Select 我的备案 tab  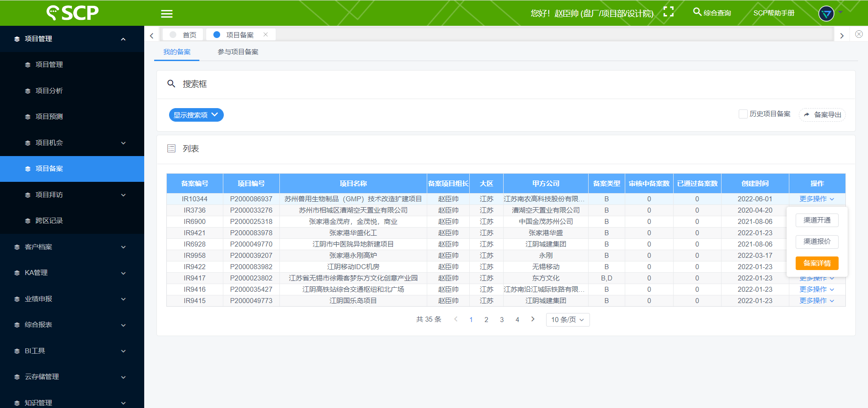coord(177,52)
